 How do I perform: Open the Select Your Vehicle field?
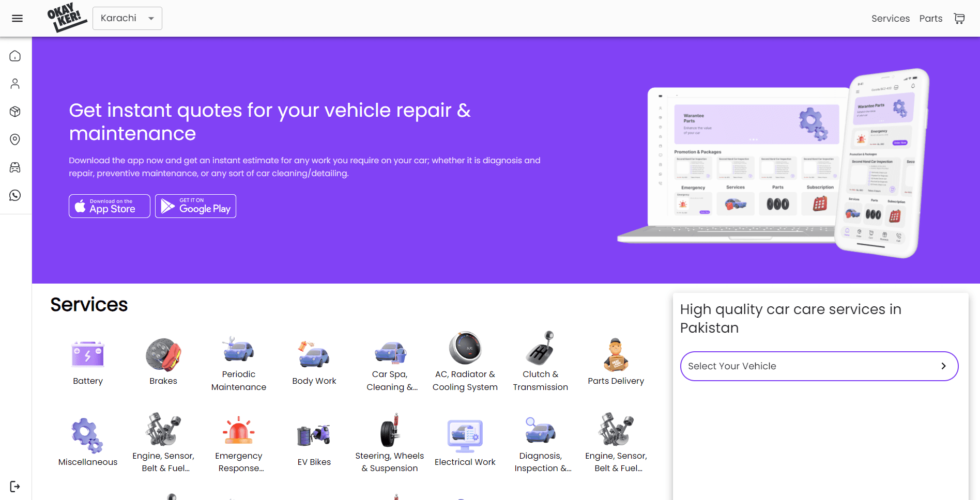click(819, 366)
